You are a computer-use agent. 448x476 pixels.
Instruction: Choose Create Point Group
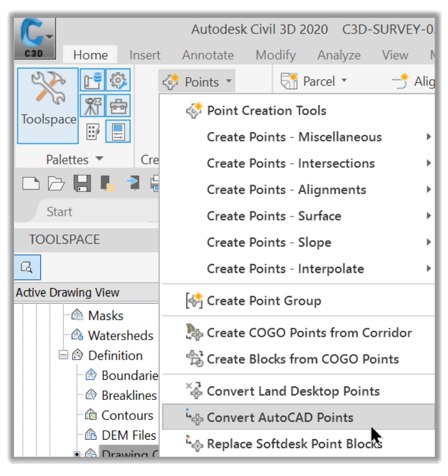coord(298,300)
